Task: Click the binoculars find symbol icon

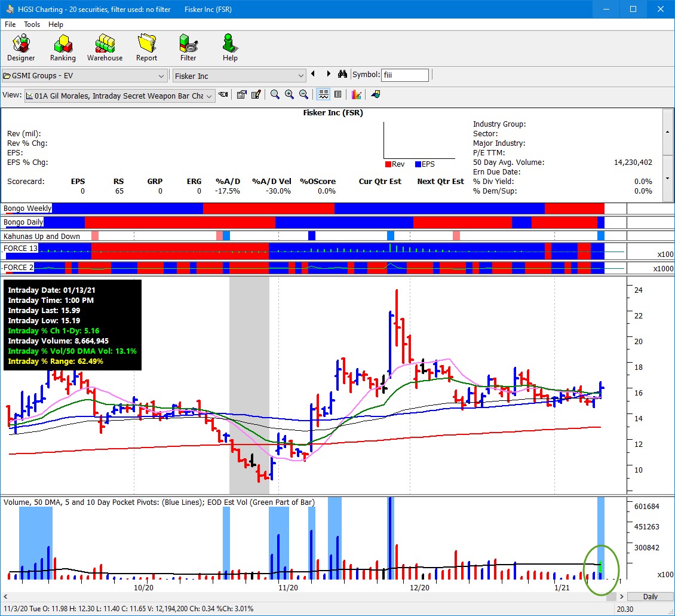Action: (x=342, y=74)
